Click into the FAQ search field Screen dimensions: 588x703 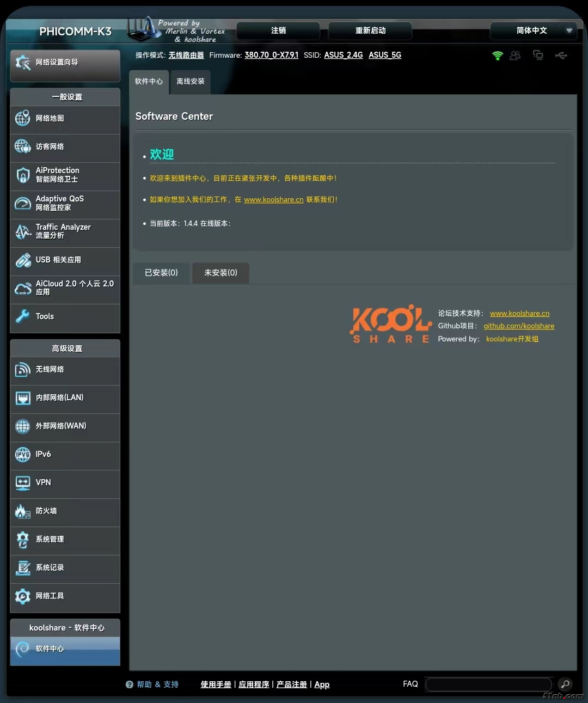pyautogui.click(x=488, y=684)
